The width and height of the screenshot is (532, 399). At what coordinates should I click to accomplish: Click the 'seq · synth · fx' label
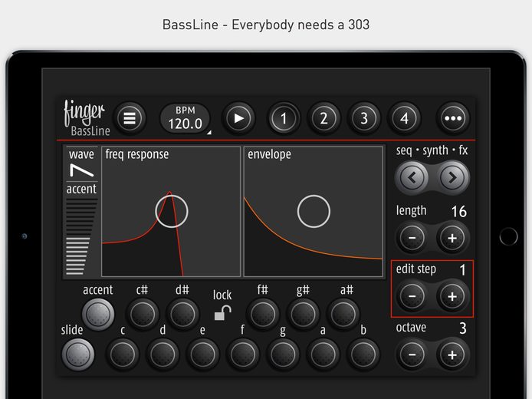point(432,150)
